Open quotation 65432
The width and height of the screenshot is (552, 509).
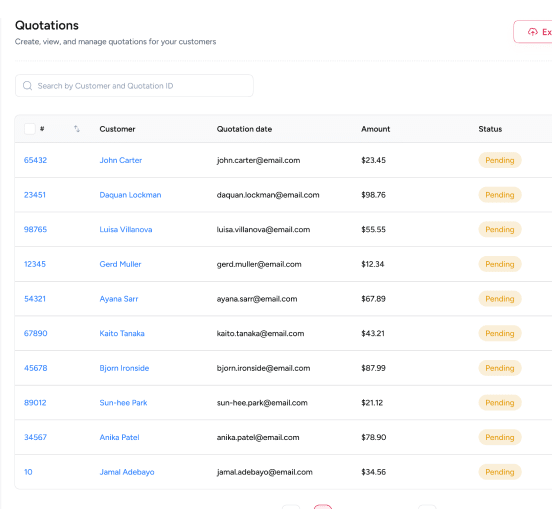(x=35, y=160)
